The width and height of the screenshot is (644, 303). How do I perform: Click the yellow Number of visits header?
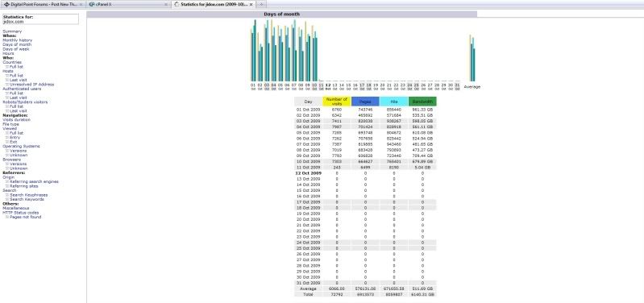pos(337,102)
